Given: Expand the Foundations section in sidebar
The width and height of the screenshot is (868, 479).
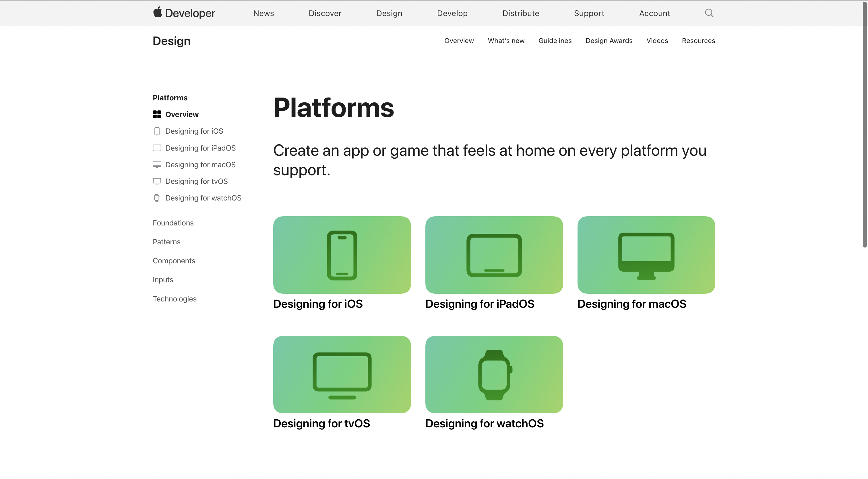Looking at the screenshot, I should (x=173, y=223).
